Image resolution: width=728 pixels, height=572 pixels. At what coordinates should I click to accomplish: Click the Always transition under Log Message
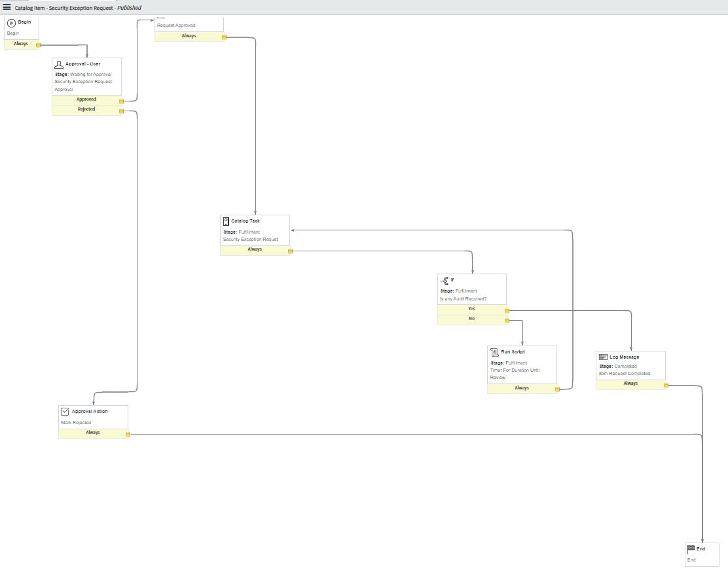point(630,384)
